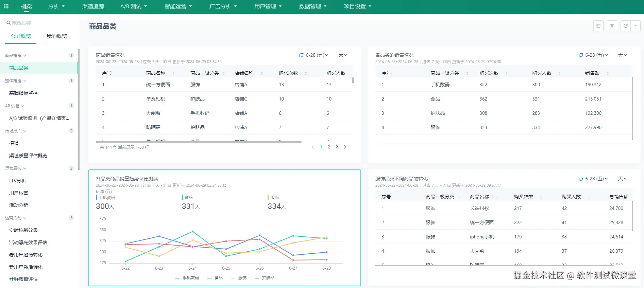Toggle 食品 series in chart legend

[215, 278]
